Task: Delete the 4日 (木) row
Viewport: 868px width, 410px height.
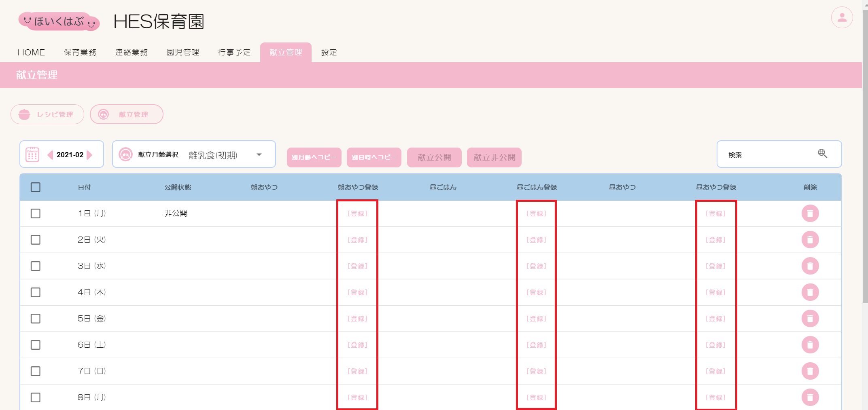Action: tap(810, 292)
